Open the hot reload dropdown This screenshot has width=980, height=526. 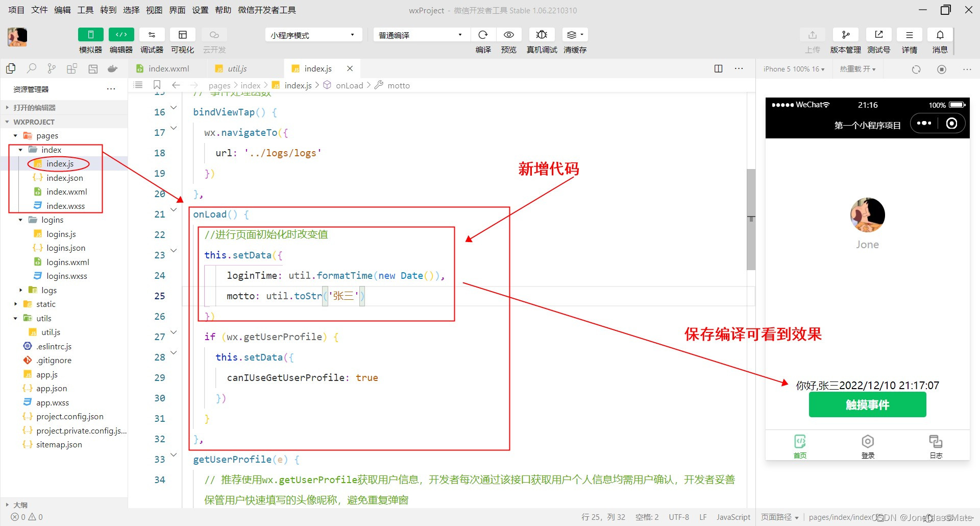click(857, 69)
